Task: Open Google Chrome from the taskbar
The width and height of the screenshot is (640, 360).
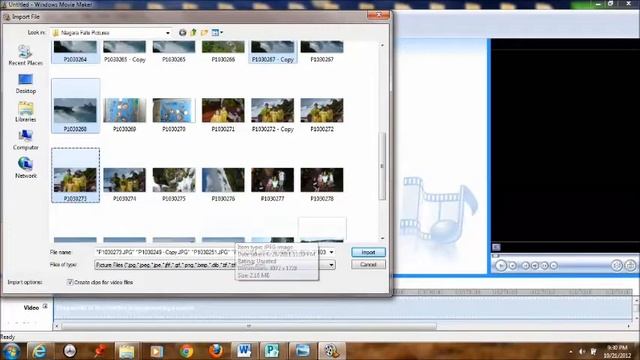Action: [x=186, y=351]
